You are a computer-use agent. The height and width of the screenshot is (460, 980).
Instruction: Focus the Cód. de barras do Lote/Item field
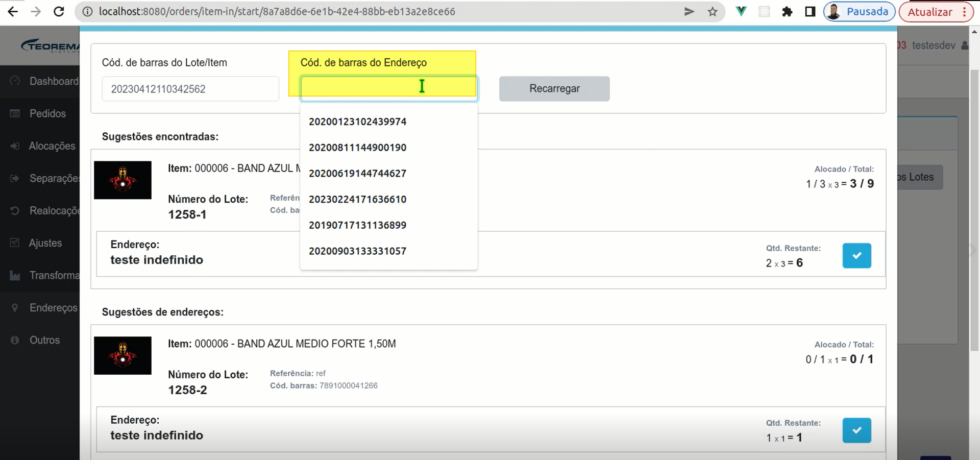coord(190,89)
